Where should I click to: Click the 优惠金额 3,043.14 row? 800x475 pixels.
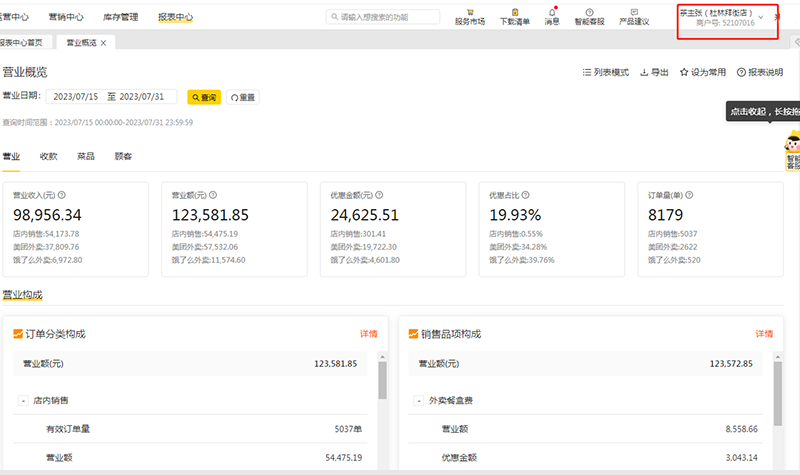click(x=585, y=457)
